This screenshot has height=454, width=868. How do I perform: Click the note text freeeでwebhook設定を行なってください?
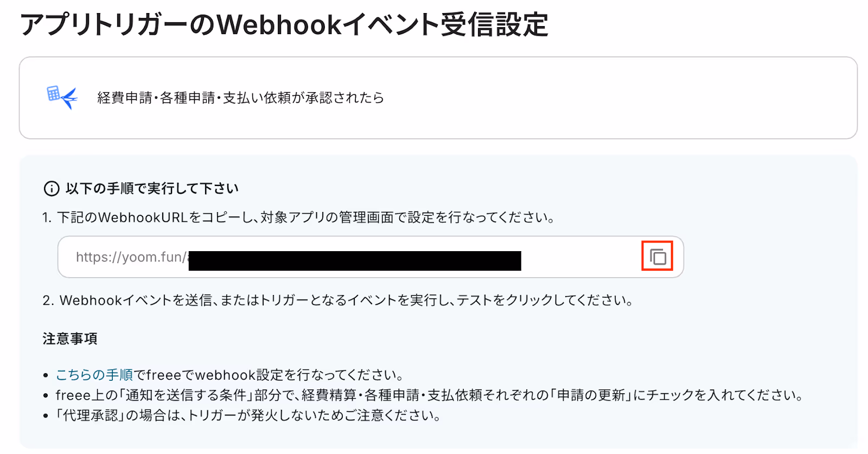269,375
